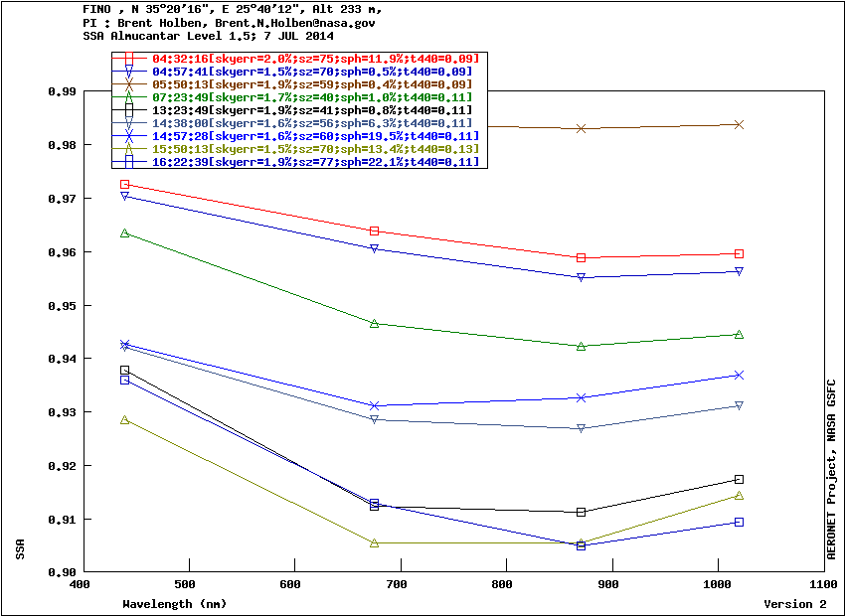The image size is (845, 616).
Task: Click the SSA y-axis label
Action: click(20, 549)
